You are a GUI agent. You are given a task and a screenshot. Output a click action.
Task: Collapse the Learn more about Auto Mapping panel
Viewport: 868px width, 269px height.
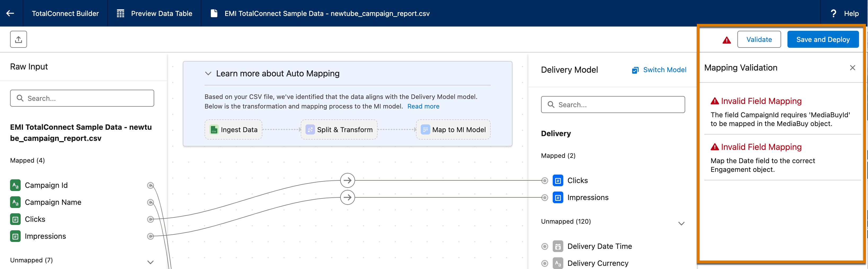click(x=208, y=73)
